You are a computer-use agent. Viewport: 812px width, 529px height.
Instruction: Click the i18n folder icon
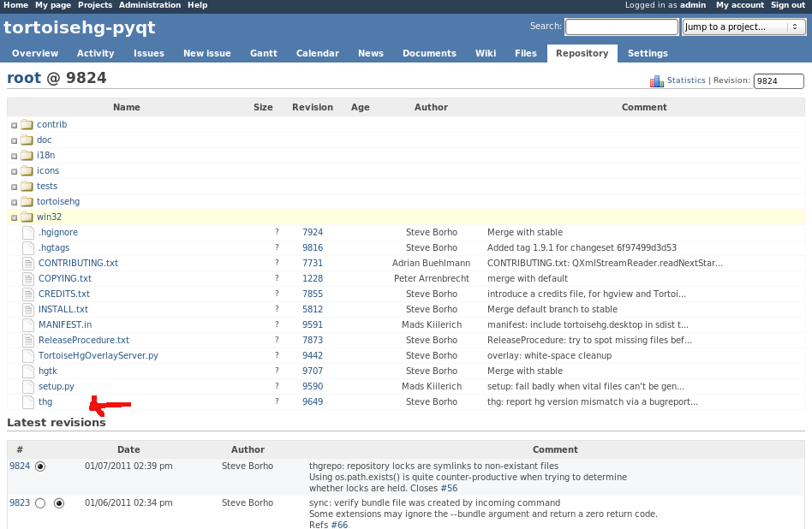27,155
